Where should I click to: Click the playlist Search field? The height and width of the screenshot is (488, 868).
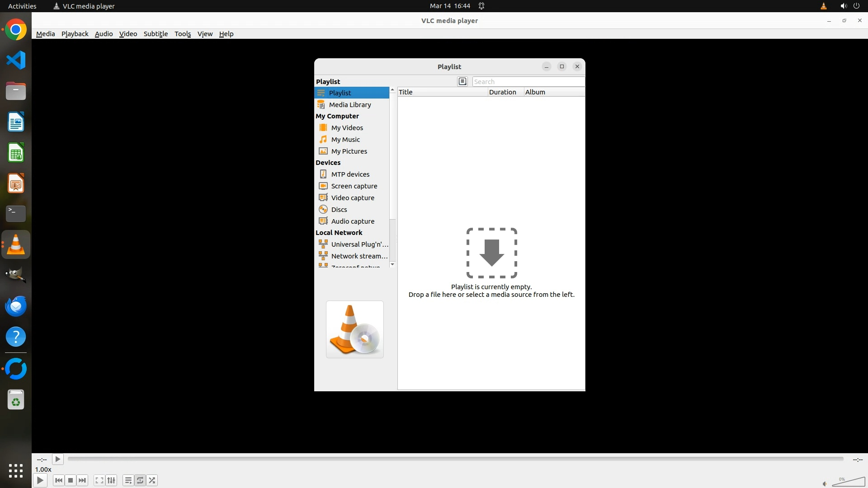pos(528,82)
